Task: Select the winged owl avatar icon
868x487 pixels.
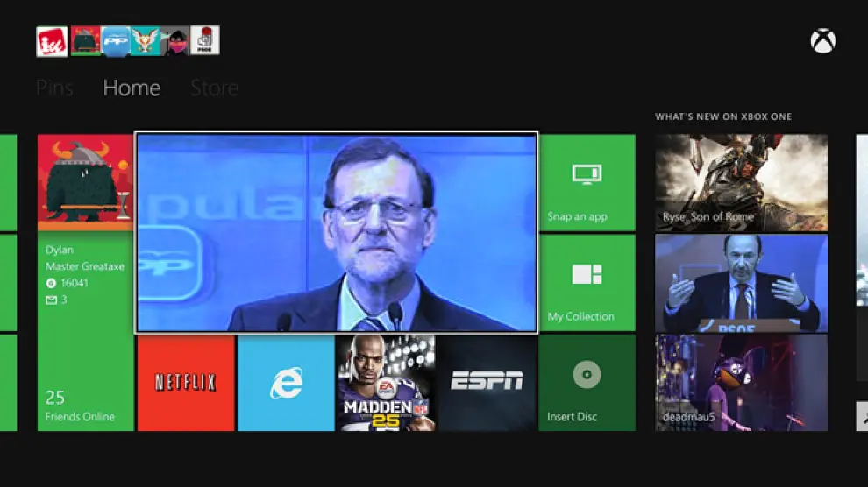Action: [146, 41]
